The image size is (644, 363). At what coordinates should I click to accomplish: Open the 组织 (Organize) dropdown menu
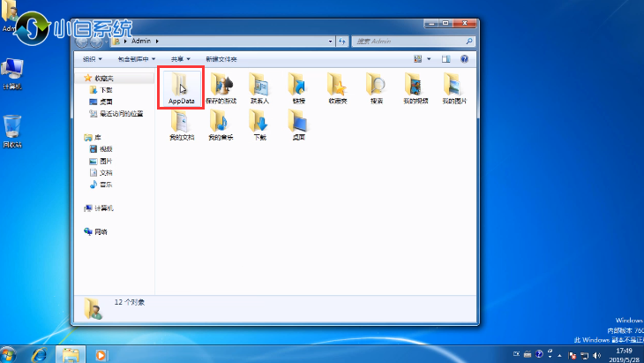coord(91,58)
